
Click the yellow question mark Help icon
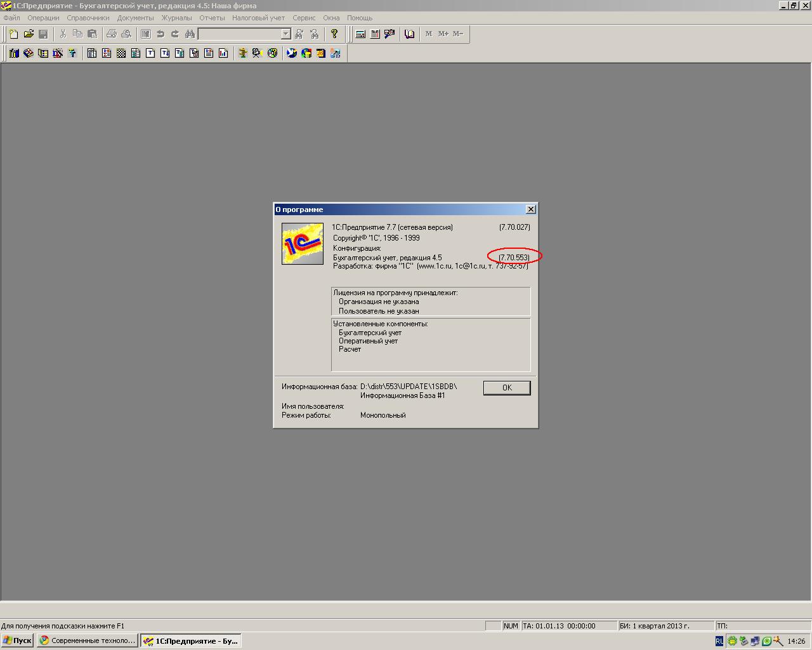click(x=334, y=34)
